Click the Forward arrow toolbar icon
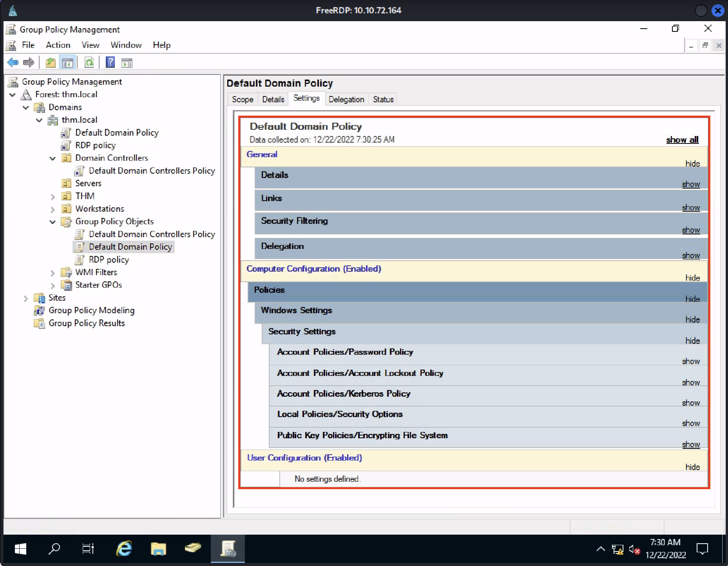 (29, 62)
